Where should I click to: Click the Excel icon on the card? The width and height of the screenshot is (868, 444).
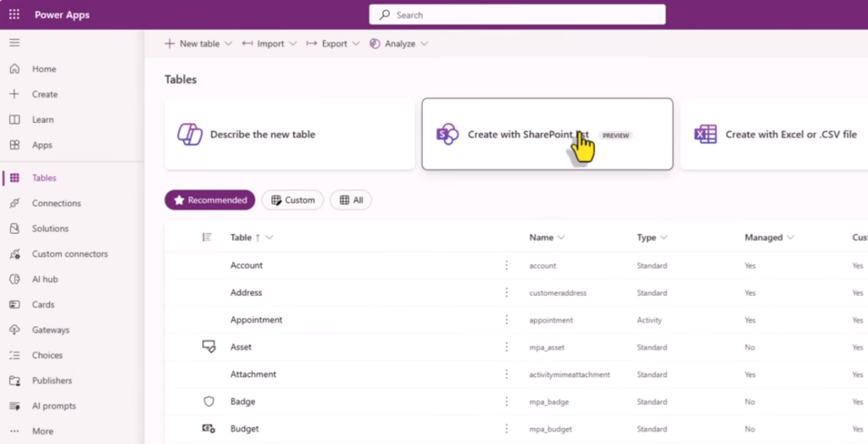[705, 135]
